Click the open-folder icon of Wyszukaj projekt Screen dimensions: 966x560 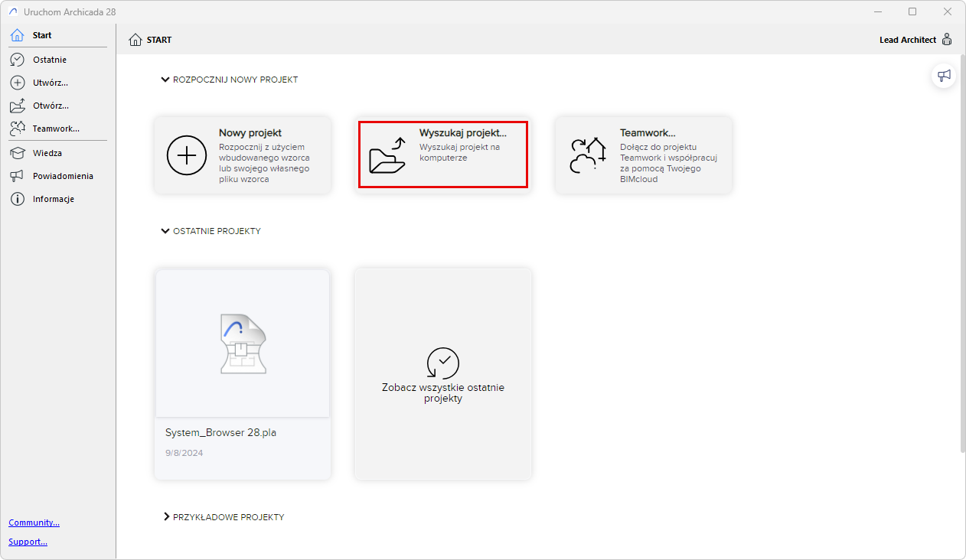(387, 155)
